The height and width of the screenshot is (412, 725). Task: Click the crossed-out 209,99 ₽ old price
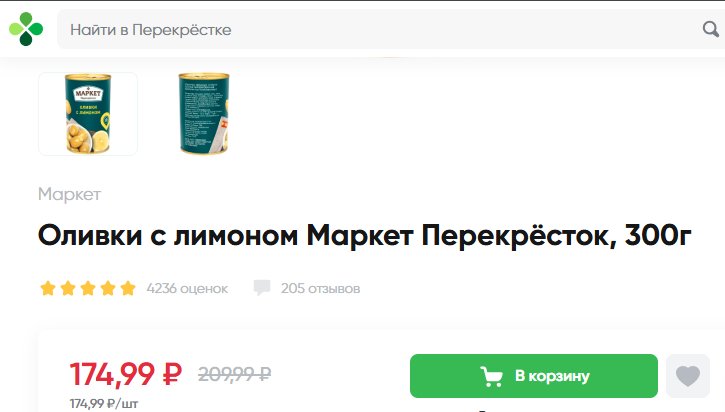point(234,374)
